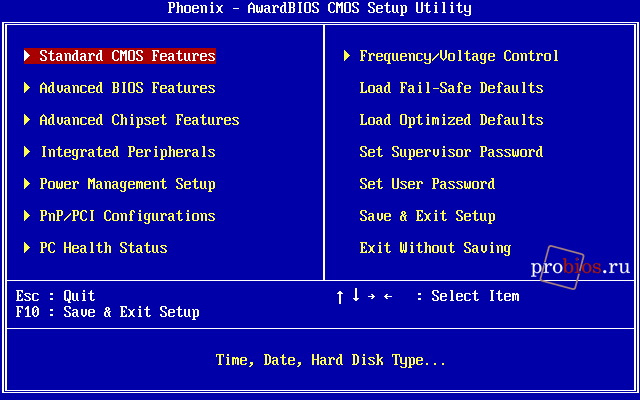640x400 pixels.
Task: Choose Exit Without Saving
Action: [x=435, y=248]
